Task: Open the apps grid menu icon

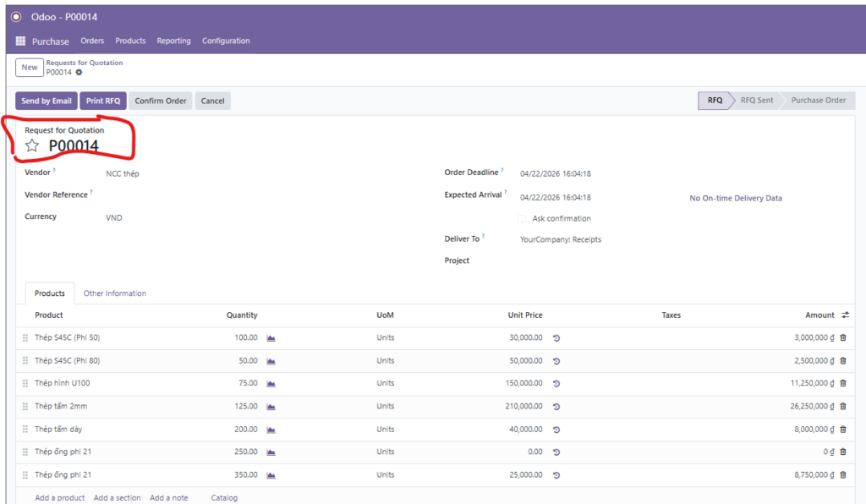Action: pyautogui.click(x=20, y=41)
